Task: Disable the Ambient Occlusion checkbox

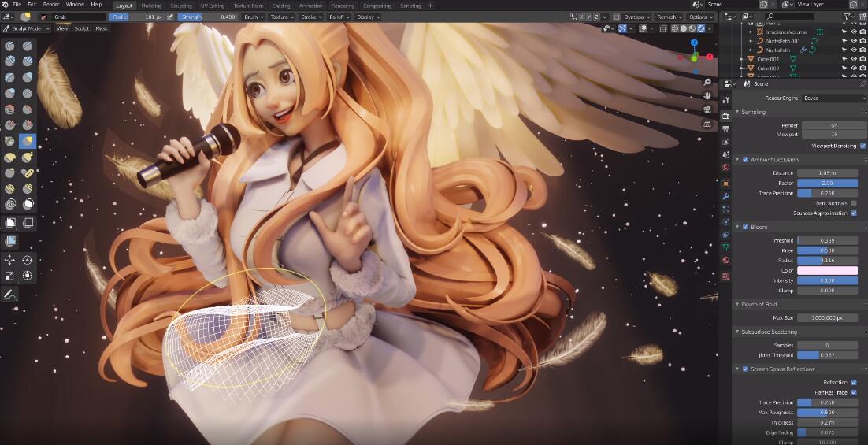Action: pyautogui.click(x=745, y=159)
